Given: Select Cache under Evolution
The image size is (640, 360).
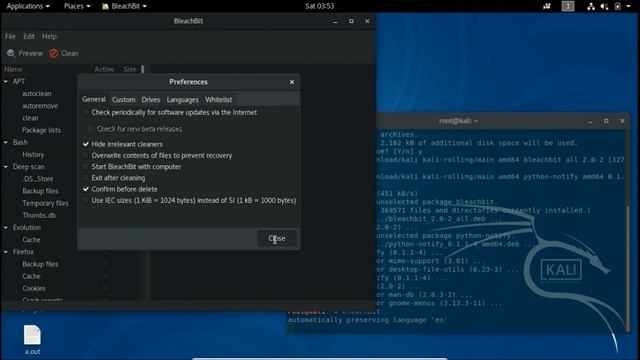Looking at the screenshot, I should coord(31,240).
